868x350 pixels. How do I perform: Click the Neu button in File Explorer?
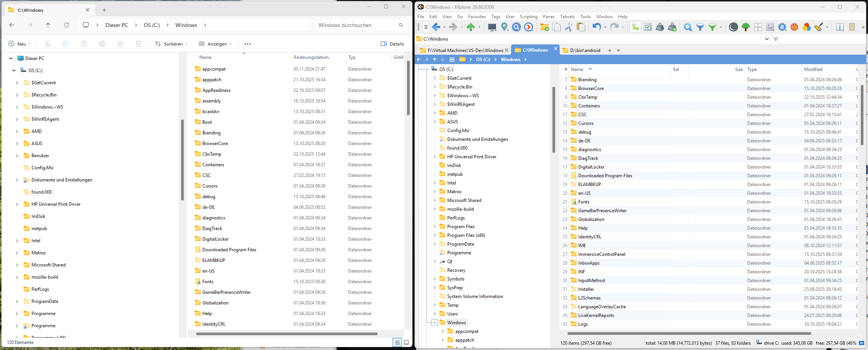coord(20,44)
